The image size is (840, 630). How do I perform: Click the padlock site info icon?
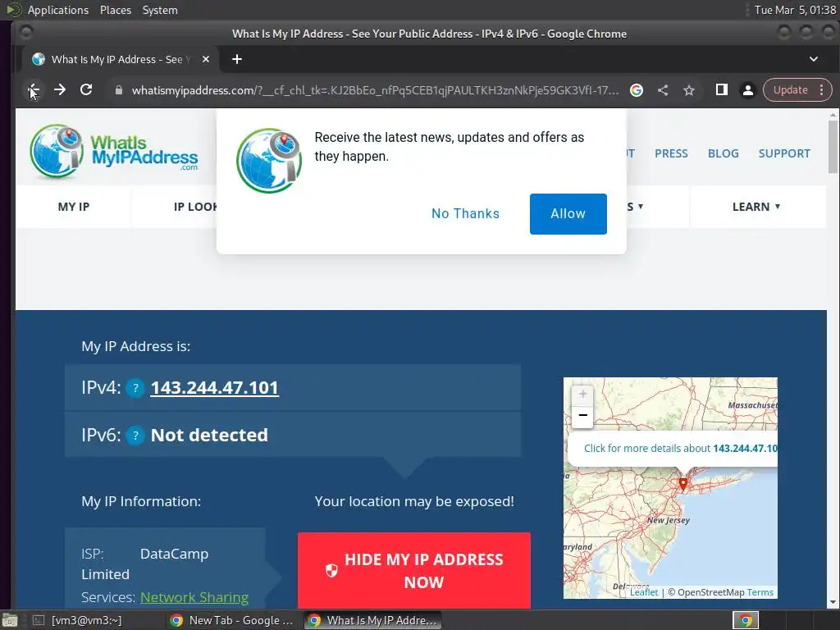coord(119,90)
